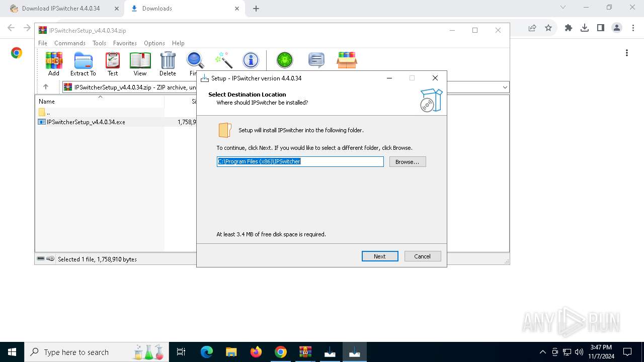Open the Commands menu in WinRAR

(70, 43)
